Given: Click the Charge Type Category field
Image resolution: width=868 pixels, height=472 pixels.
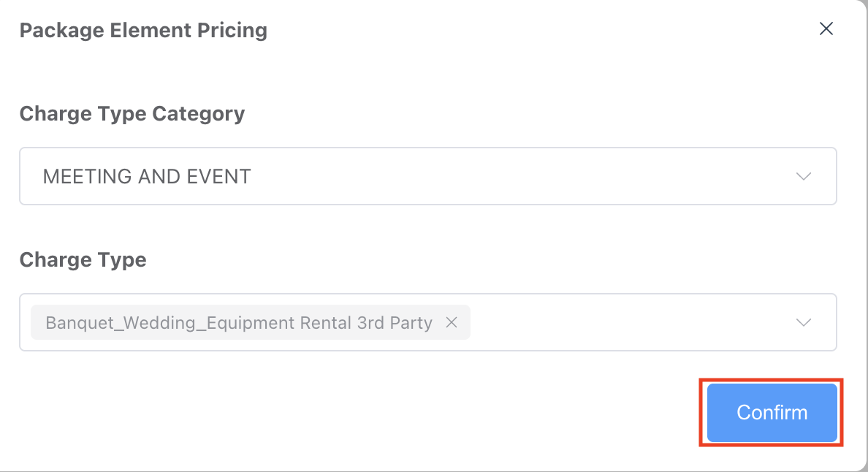Looking at the screenshot, I should [427, 176].
